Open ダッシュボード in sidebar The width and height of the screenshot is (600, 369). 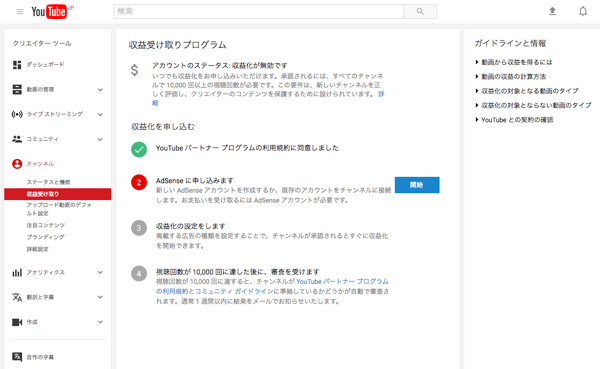(x=45, y=65)
